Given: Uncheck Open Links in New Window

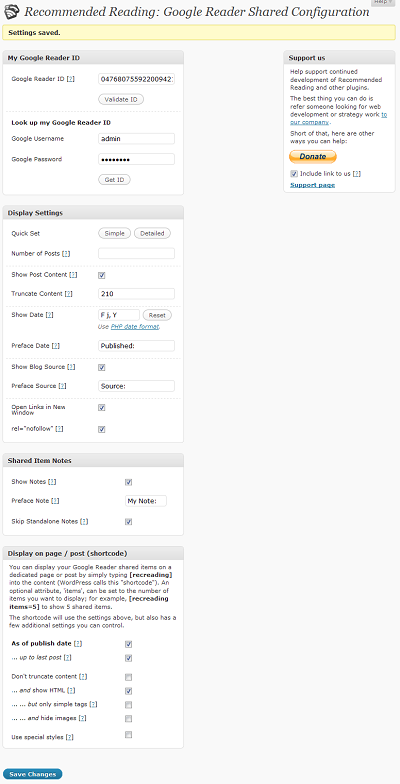Looking at the screenshot, I should [102, 408].
